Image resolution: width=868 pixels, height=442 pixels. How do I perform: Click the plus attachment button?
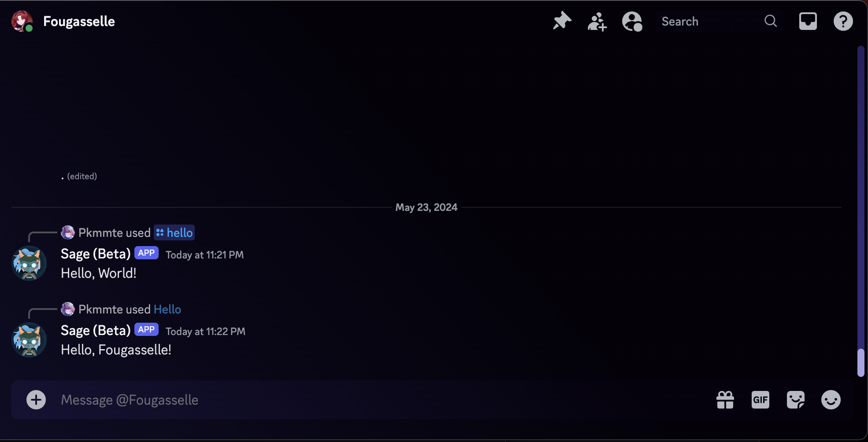36,400
